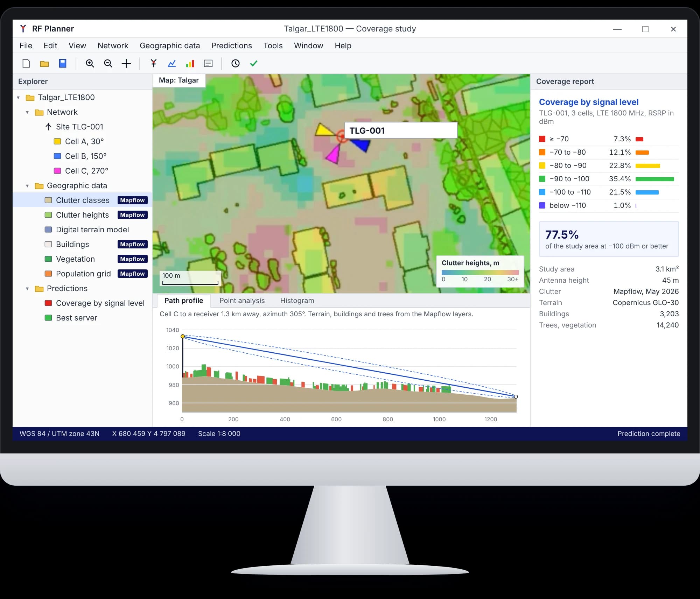The height and width of the screenshot is (599, 700).
Task: Save project with the blue floppy icon
Action: pos(63,63)
